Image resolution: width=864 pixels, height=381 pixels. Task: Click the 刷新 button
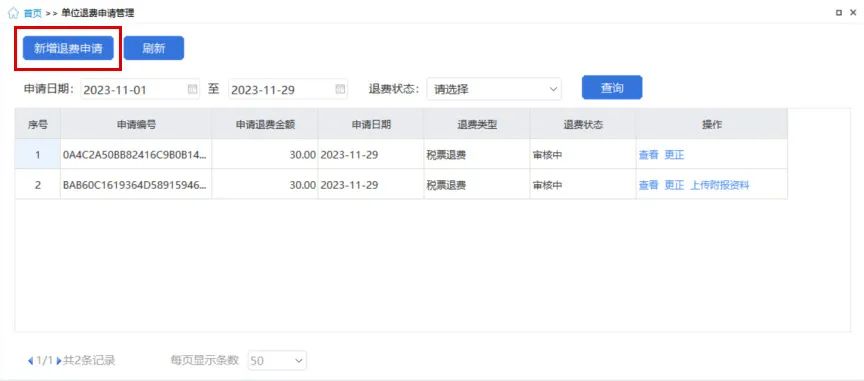[x=154, y=49]
